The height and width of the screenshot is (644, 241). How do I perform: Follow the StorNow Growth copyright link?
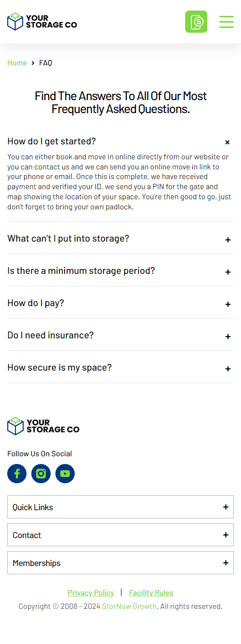point(129,606)
